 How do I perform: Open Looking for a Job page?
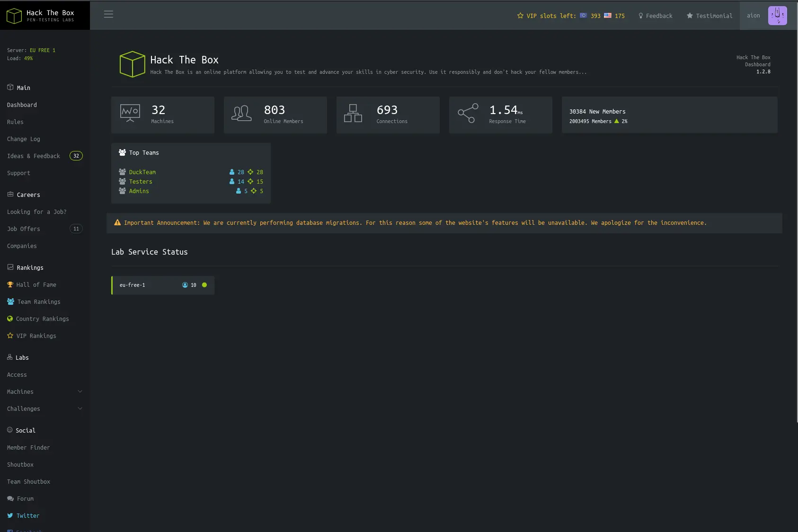point(37,212)
